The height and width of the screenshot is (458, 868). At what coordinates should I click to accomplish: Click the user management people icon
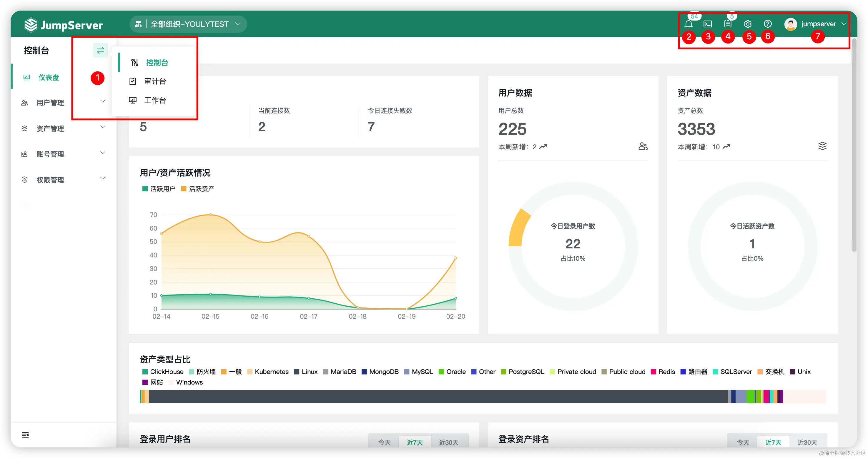point(25,103)
